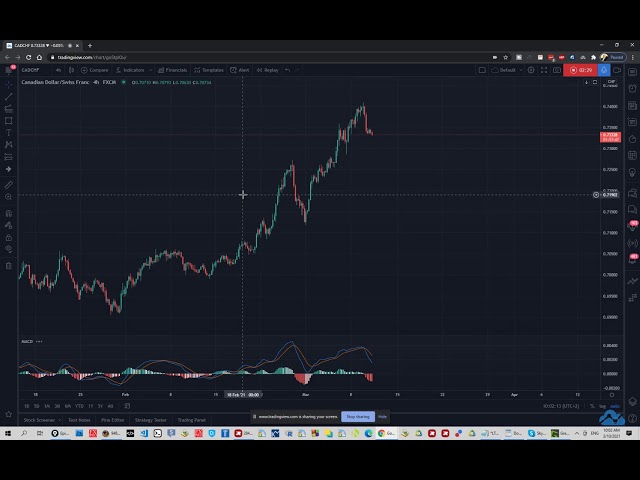Switch to the Strategy Tester tab
Screen dimensions: 640x480
click(x=150, y=420)
